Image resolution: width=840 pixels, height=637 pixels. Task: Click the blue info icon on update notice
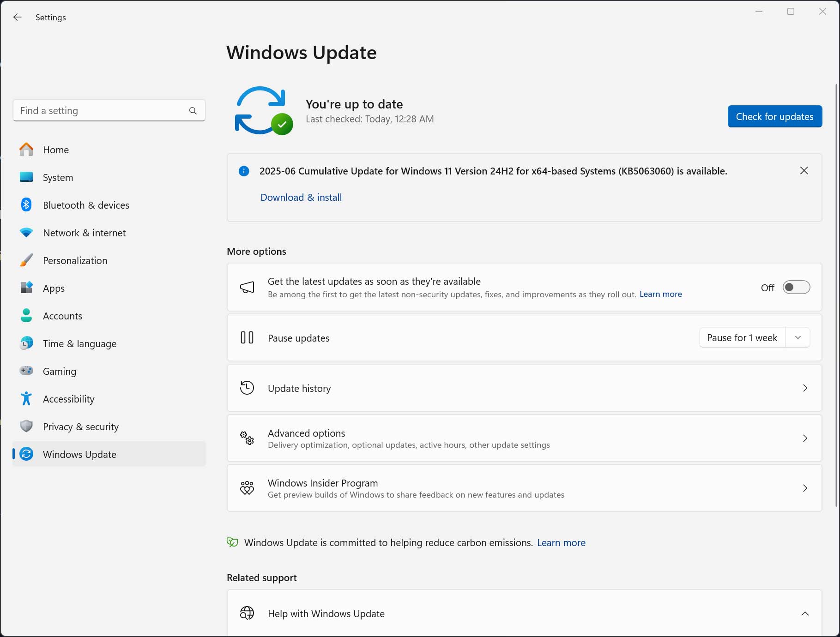click(244, 171)
